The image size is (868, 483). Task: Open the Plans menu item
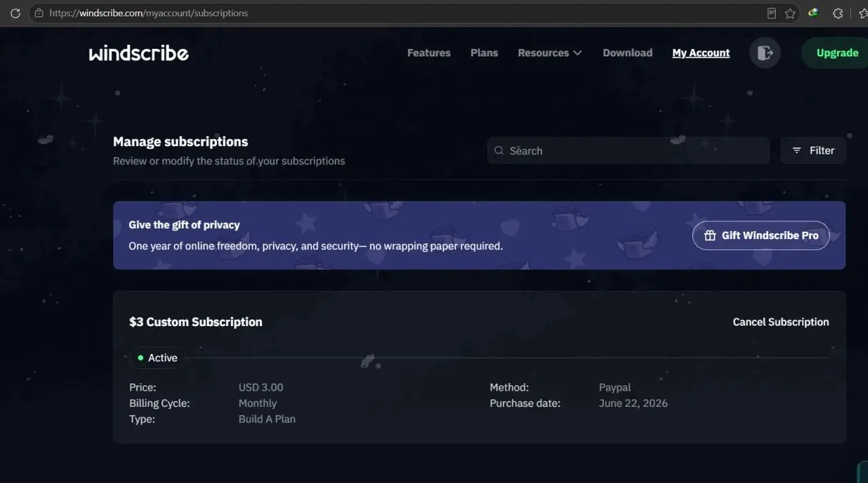[x=485, y=53]
